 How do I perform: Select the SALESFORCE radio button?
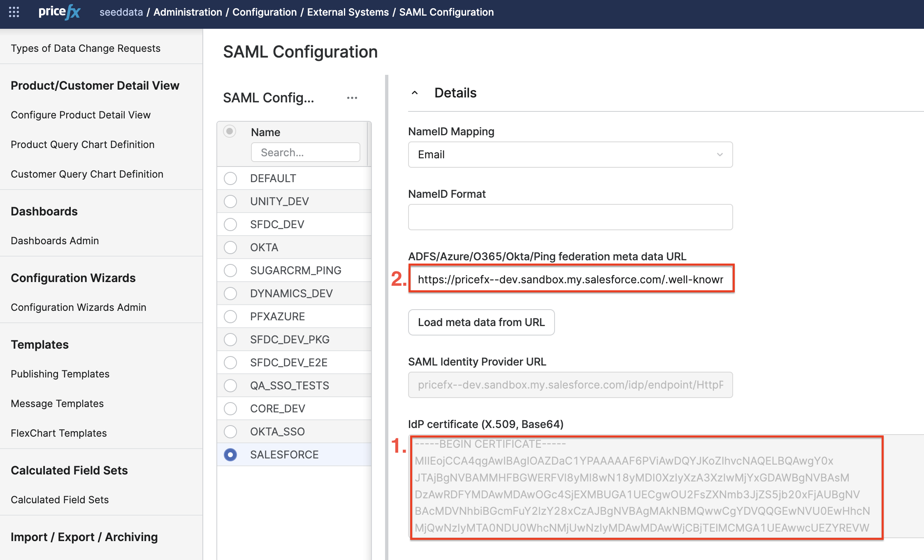pyautogui.click(x=230, y=455)
